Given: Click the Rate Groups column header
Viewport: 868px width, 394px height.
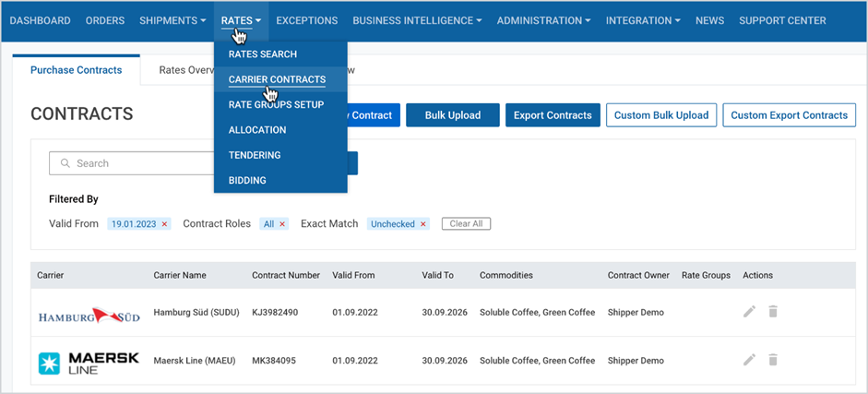Looking at the screenshot, I should coord(706,275).
